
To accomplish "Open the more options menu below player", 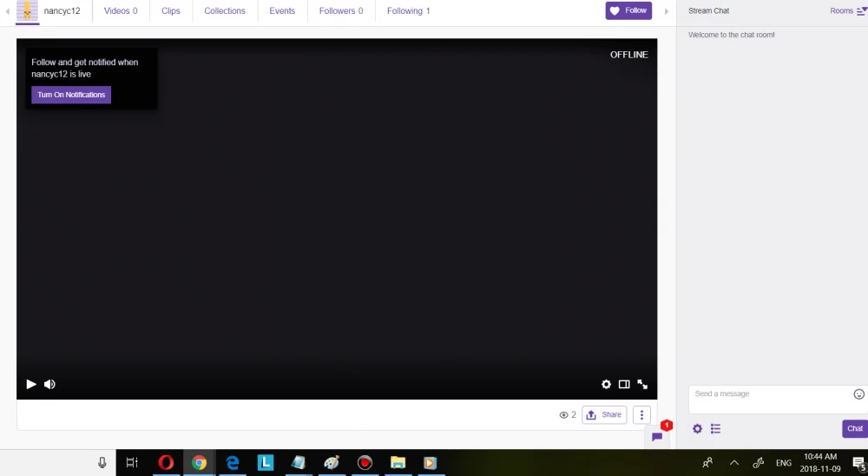I will coord(641,414).
